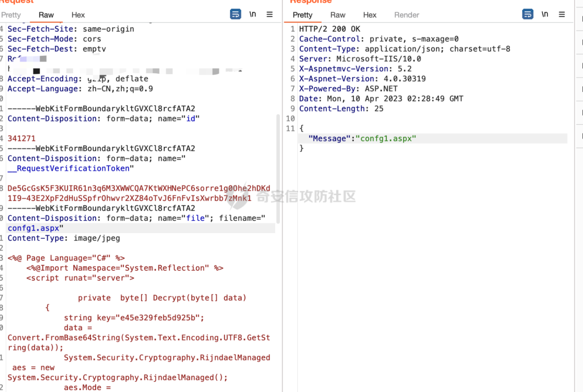The width and height of the screenshot is (583, 392).
Task: Open the Request Hex tab
Action: [78, 15]
